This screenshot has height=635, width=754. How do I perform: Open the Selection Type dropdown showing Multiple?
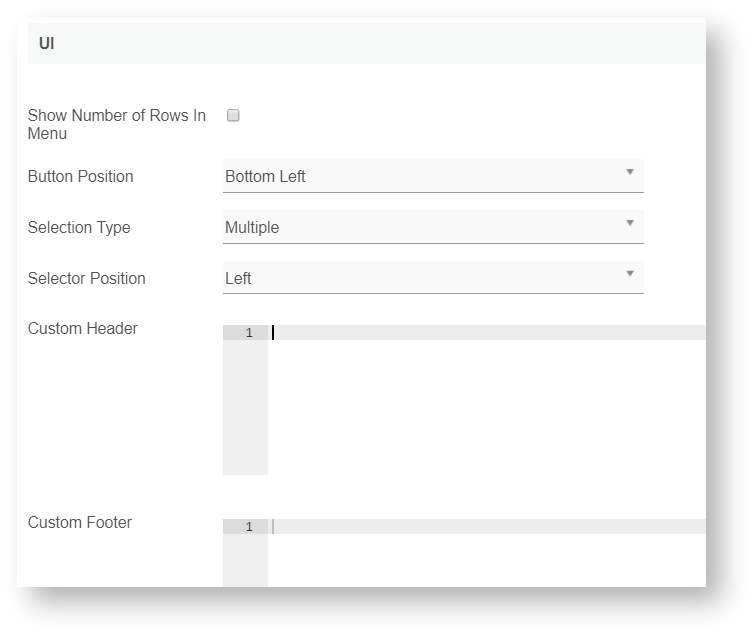click(x=420, y=227)
